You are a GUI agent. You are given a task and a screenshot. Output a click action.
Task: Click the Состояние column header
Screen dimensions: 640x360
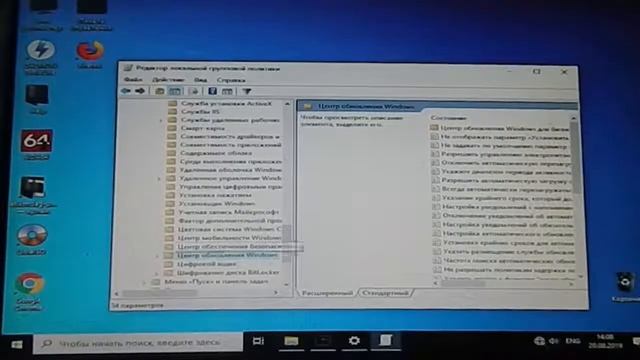click(449, 118)
